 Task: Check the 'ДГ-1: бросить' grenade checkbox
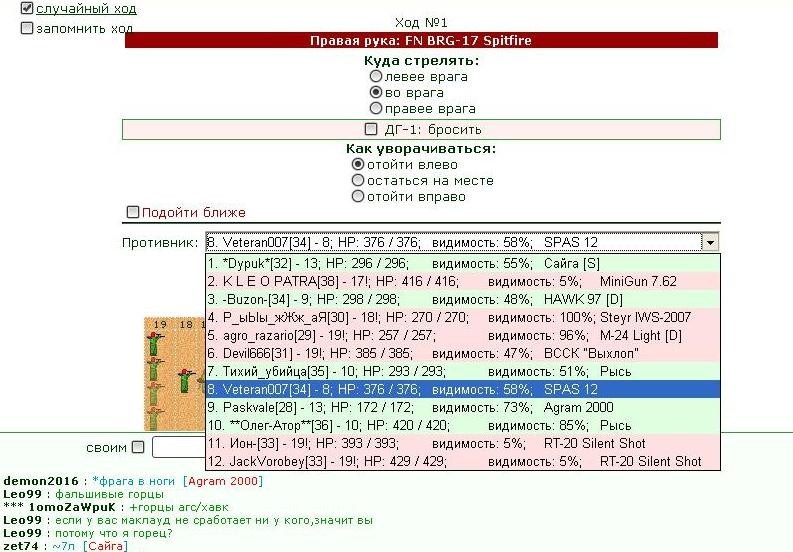(x=371, y=129)
